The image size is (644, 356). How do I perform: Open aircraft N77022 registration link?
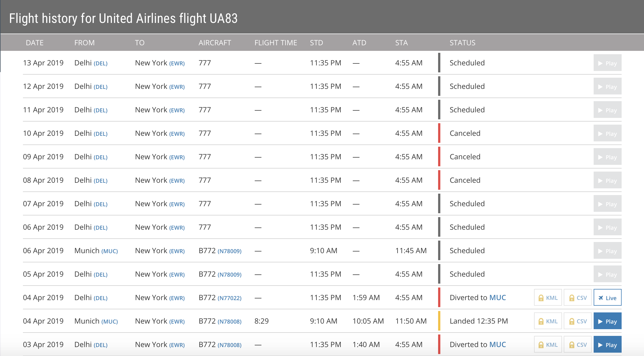pos(229,298)
